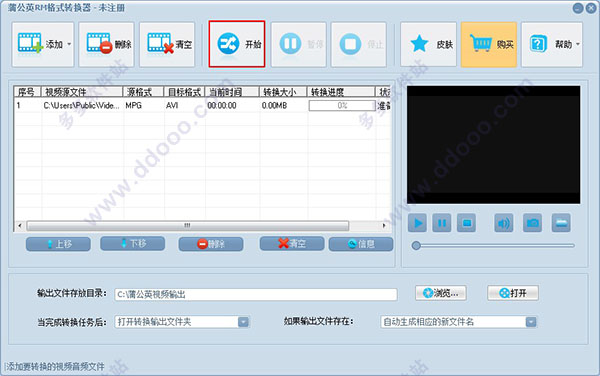Click the 序号 column header
Viewport: 600px width, 376px height.
click(x=28, y=92)
